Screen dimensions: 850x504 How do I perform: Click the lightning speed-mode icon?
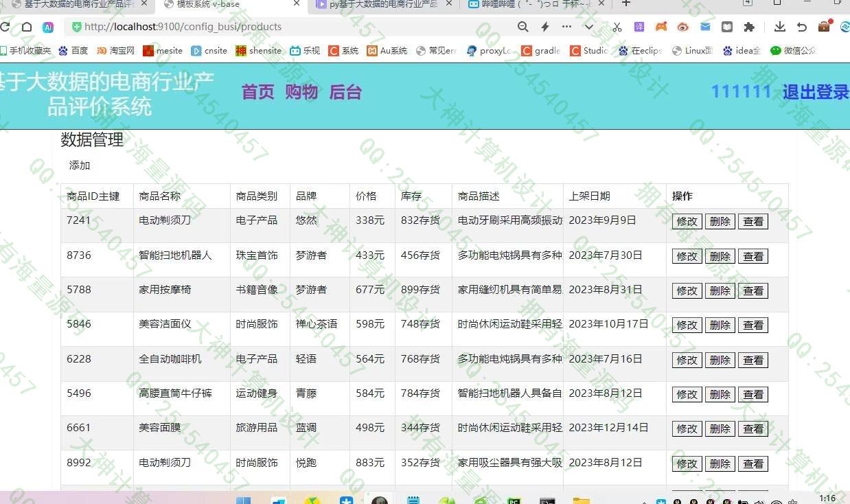[545, 27]
